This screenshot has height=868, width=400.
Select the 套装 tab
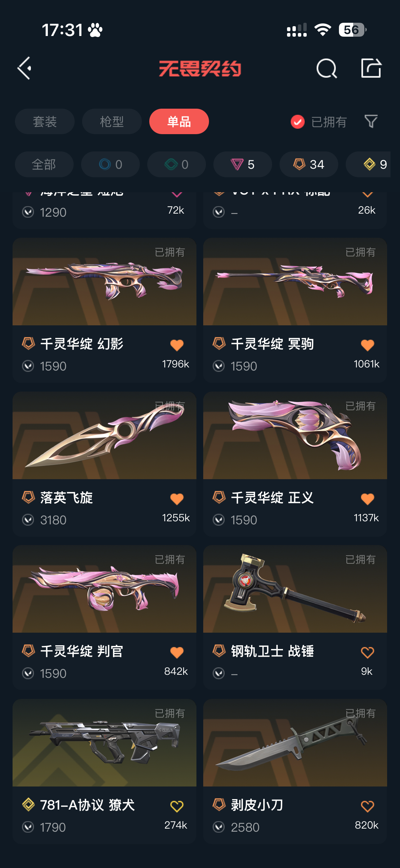tap(45, 122)
